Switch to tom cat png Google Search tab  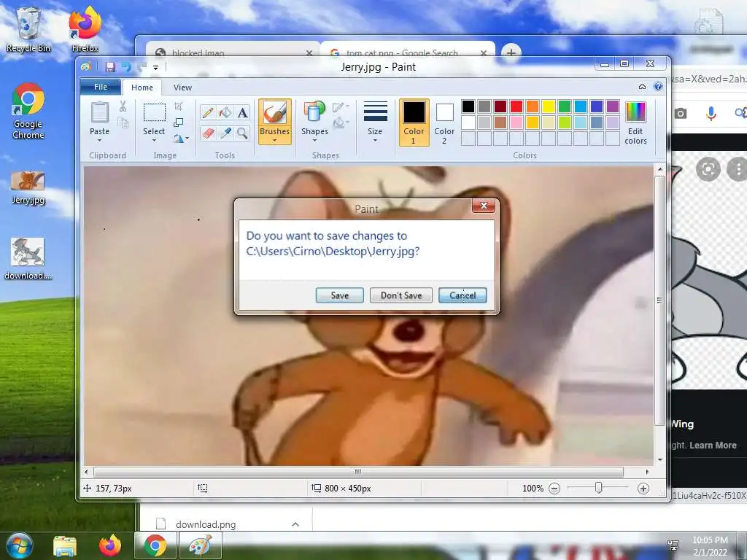pos(408,50)
